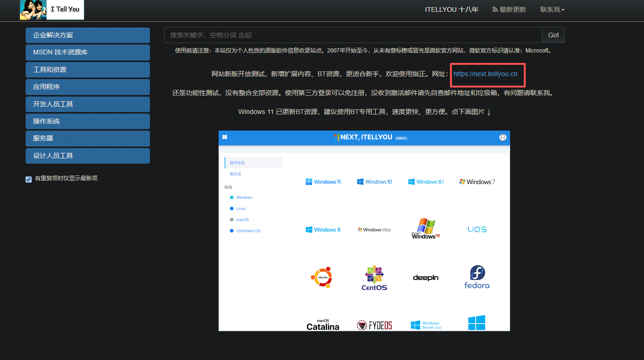Viewport: 644px width, 360px height.
Task: Click ITELLYOU 十八年 in the top navigation
Action: point(451,9)
